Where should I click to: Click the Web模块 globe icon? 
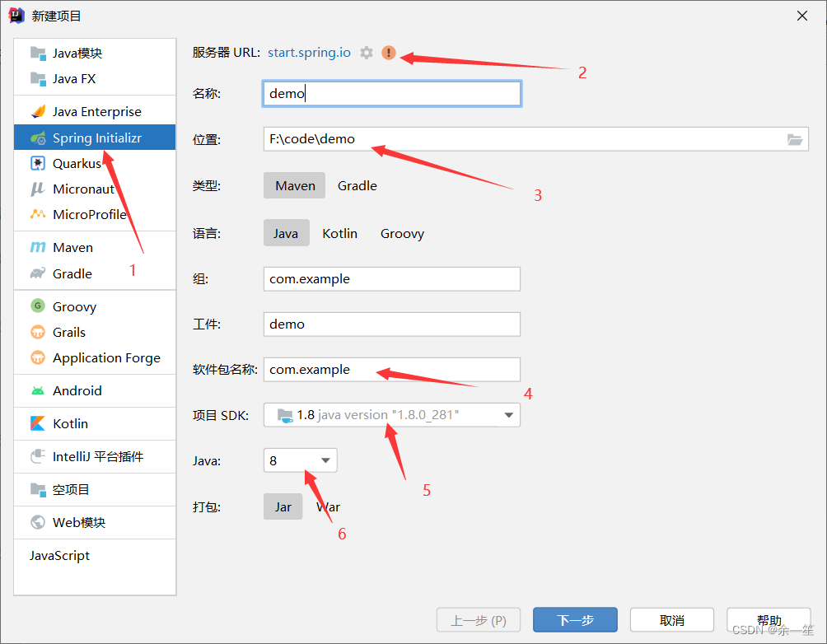coord(38,522)
